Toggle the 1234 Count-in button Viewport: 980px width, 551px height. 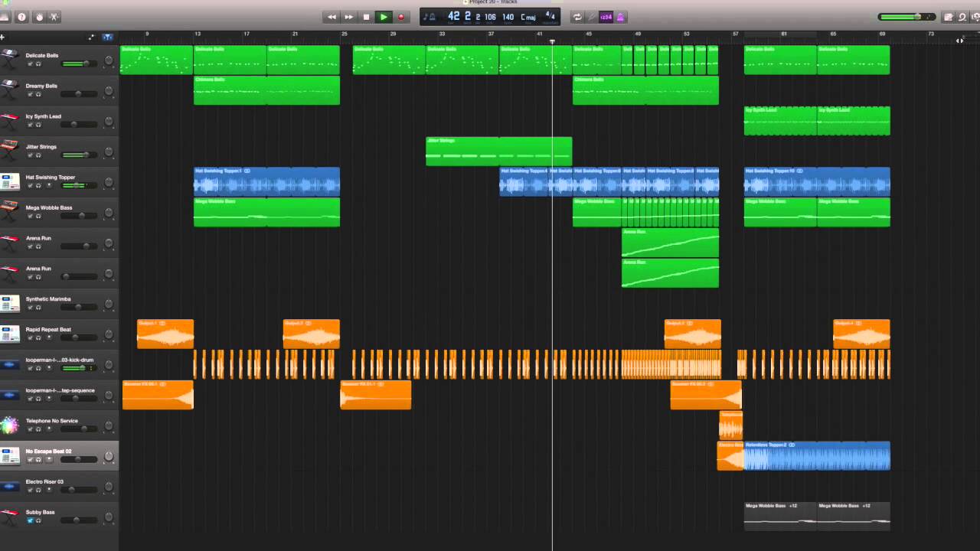point(606,17)
